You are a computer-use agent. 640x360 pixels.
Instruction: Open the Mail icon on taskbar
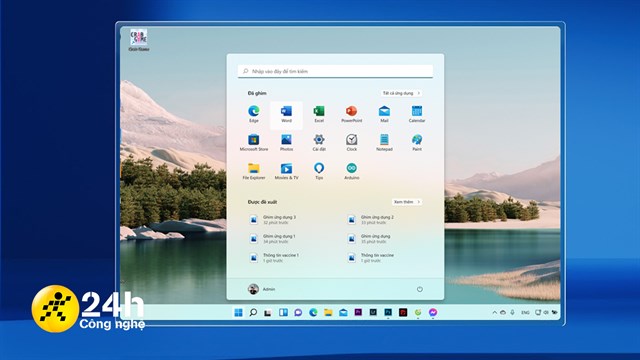(x=343, y=313)
